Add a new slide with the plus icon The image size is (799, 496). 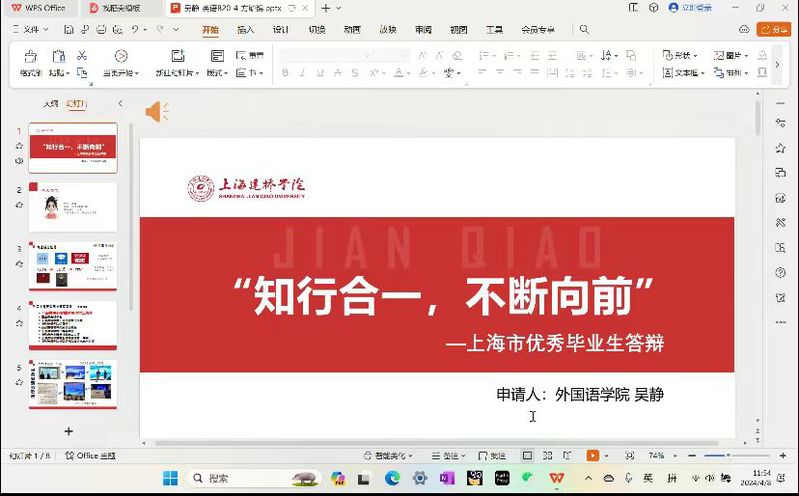pyautogui.click(x=68, y=431)
